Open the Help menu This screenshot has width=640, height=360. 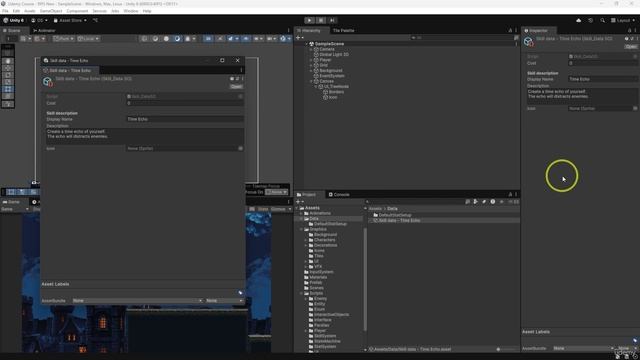coord(147,11)
